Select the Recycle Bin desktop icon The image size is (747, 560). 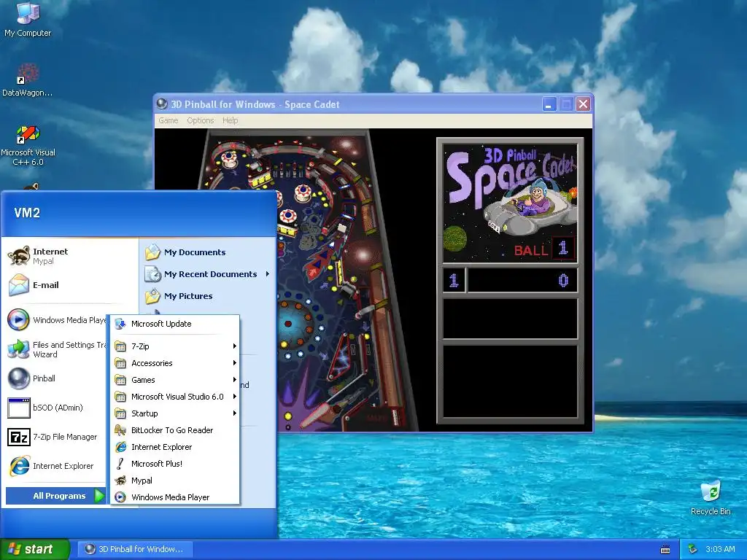(711, 491)
